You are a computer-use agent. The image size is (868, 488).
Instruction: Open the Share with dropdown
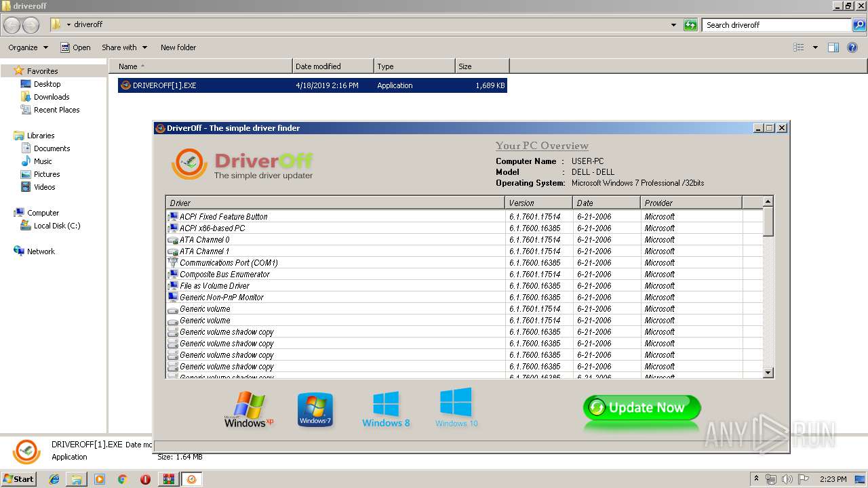pyautogui.click(x=124, y=47)
